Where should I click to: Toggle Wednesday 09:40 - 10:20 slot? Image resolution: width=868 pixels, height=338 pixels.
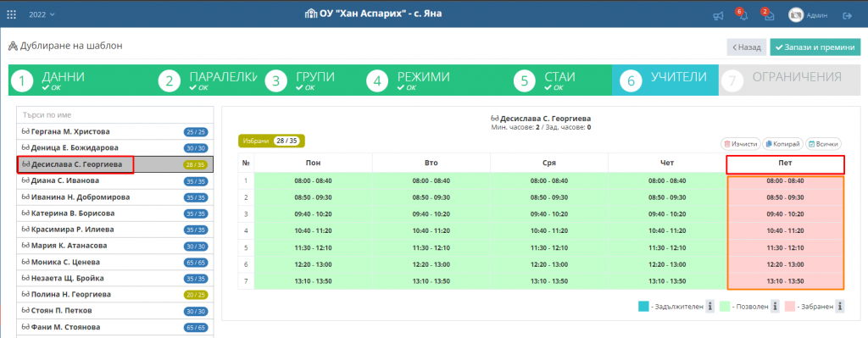[548, 214]
